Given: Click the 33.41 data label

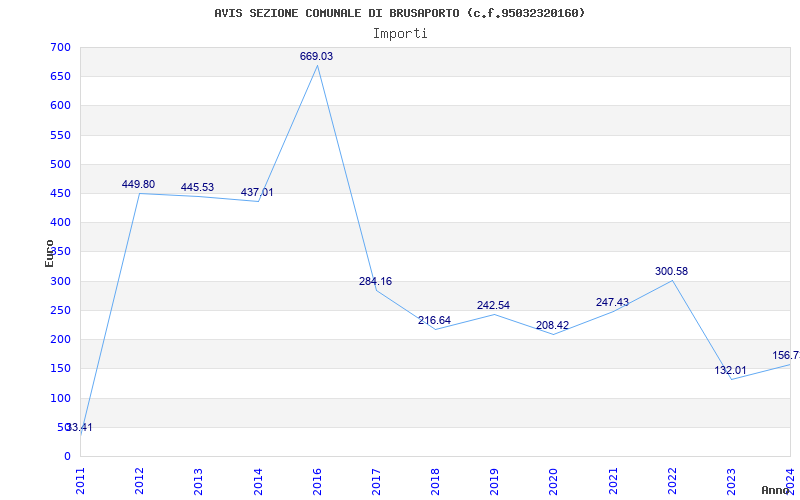Looking at the screenshot, I should (x=80, y=428).
